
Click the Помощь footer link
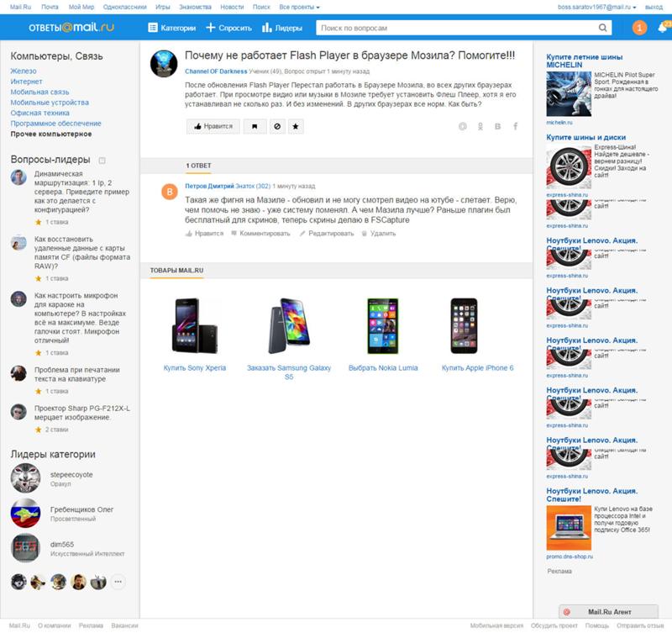pyautogui.click(x=596, y=625)
